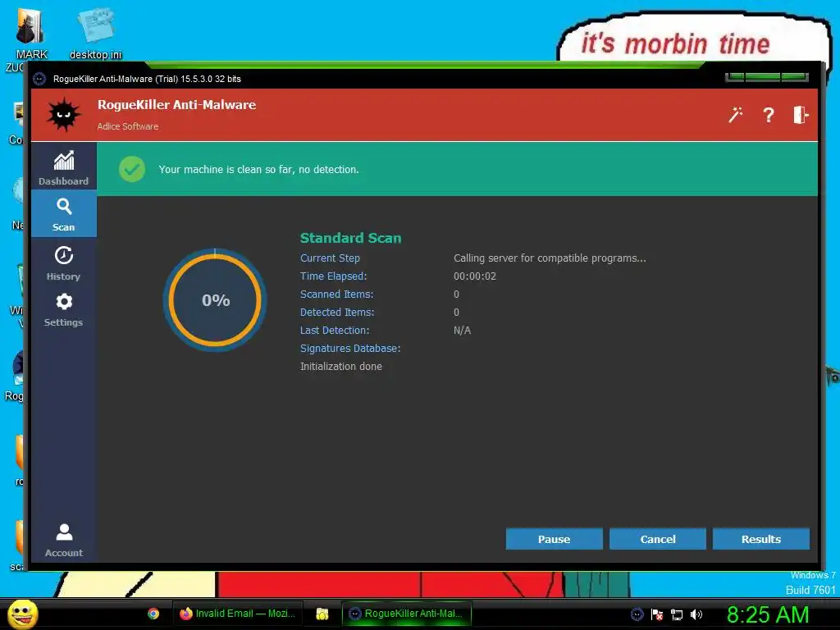The image size is (840, 630).
Task: Click the 'Adlice Software' subtitle
Action: [127, 126]
